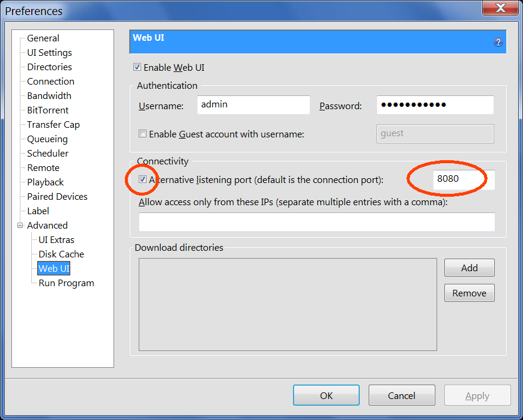This screenshot has height=420, width=523.
Task: Click the Remove directory button
Action: (x=470, y=293)
